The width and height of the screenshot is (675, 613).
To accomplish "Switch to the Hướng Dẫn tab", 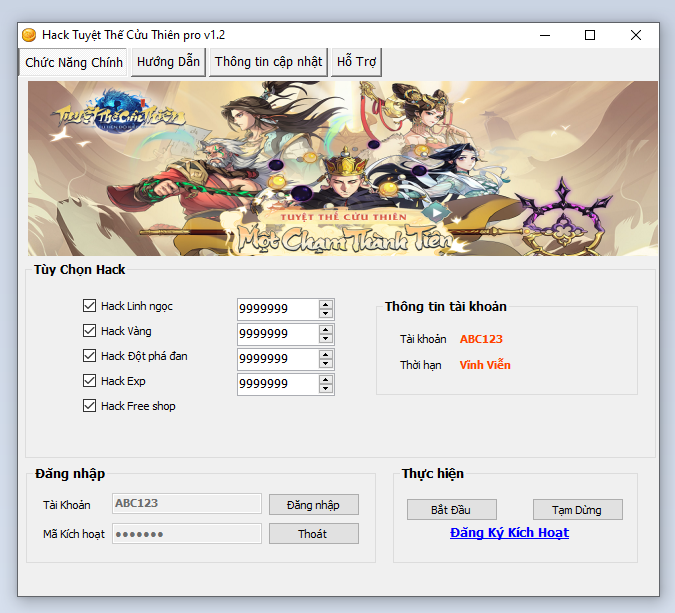I will 169,62.
